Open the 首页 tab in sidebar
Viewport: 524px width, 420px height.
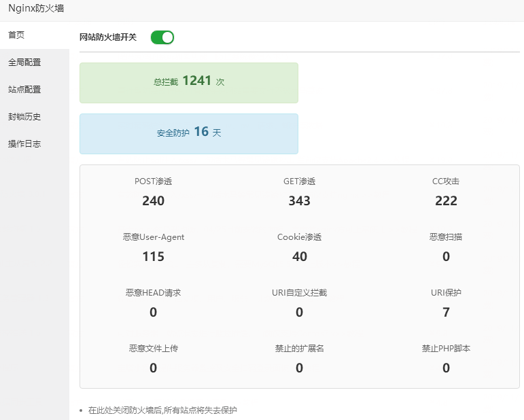pos(17,35)
